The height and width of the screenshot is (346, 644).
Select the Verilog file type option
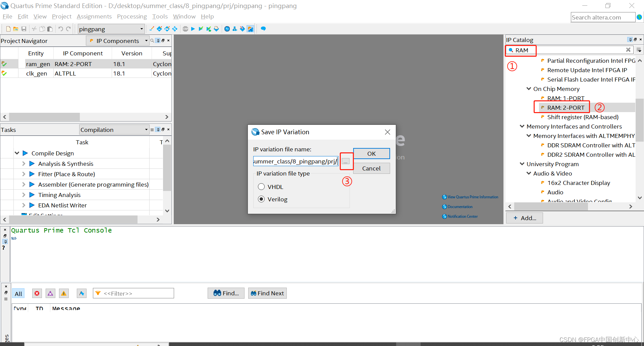point(261,199)
